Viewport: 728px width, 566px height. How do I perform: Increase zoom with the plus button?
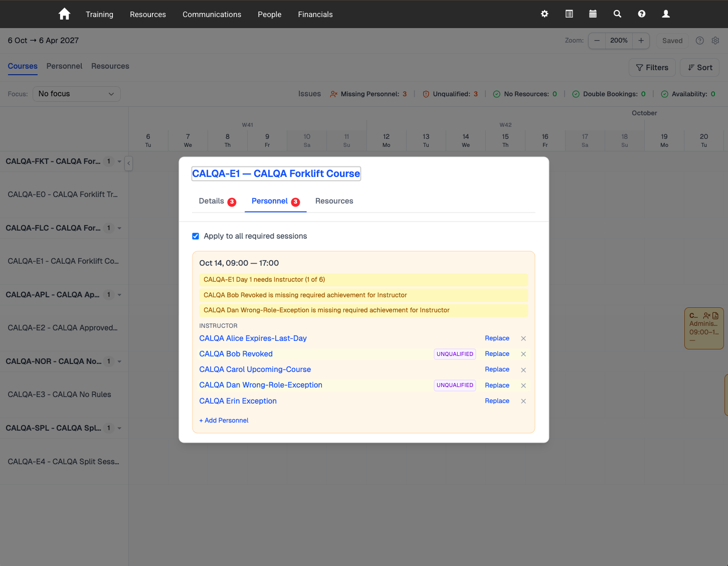pyautogui.click(x=641, y=41)
